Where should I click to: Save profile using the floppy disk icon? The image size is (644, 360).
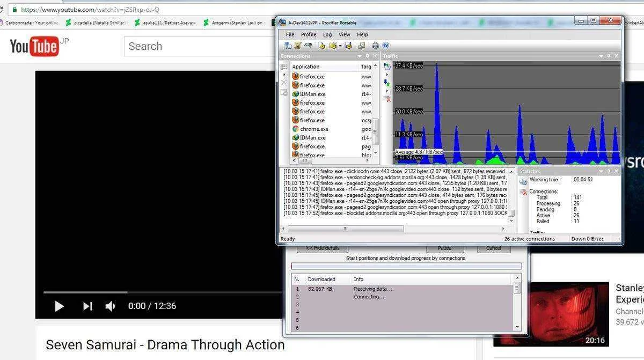click(348, 46)
